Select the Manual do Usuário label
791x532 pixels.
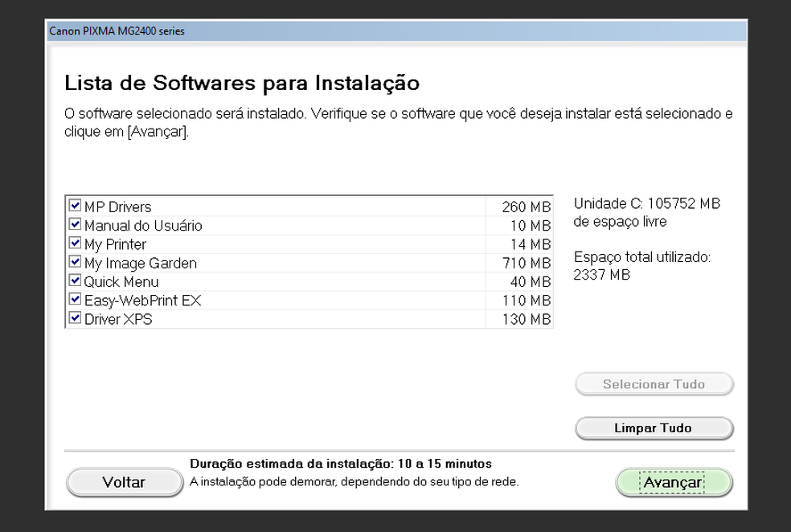[x=143, y=225]
